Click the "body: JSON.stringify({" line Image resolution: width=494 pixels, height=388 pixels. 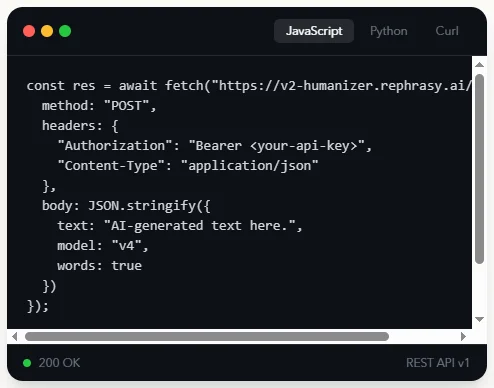[x=126, y=206]
